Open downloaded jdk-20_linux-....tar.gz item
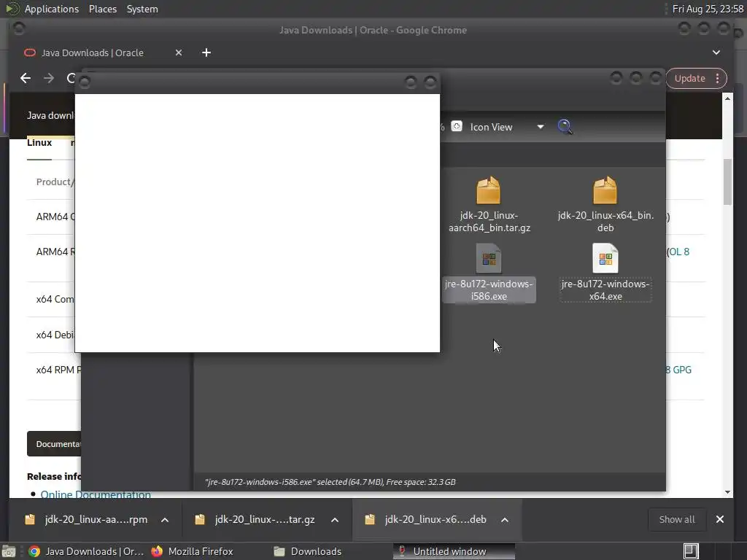747x560 pixels. point(256,519)
